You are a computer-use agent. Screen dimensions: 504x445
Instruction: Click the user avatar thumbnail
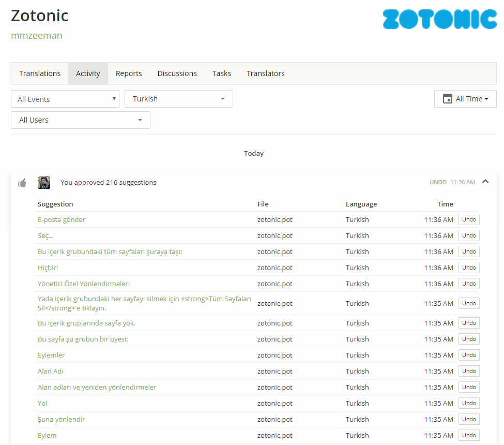(x=44, y=183)
